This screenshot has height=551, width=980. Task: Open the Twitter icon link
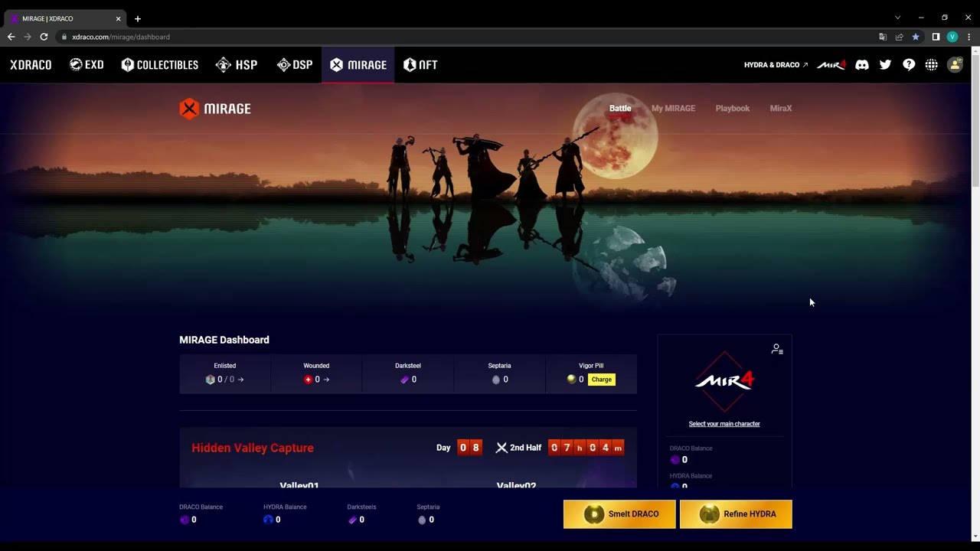click(x=885, y=65)
